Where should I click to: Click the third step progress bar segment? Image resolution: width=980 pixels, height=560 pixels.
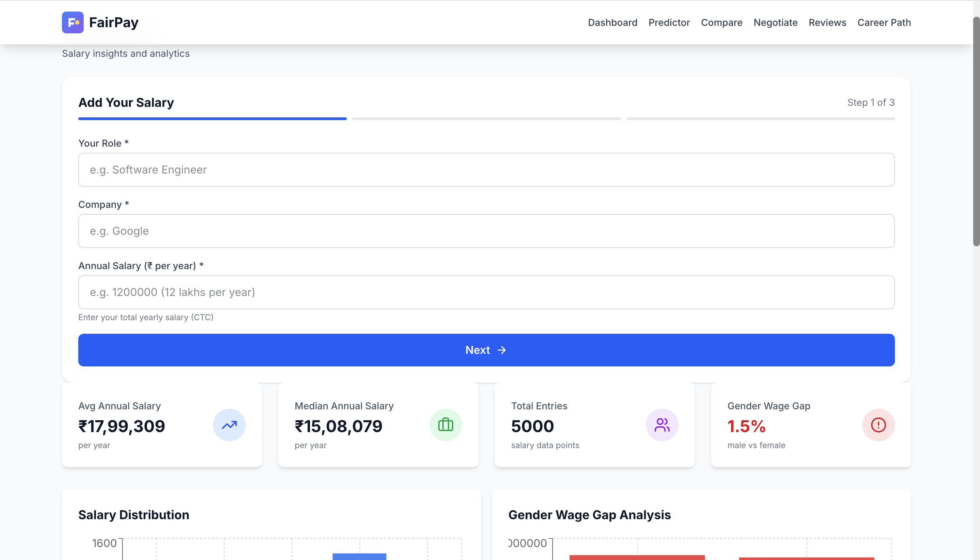tap(760, 119)
